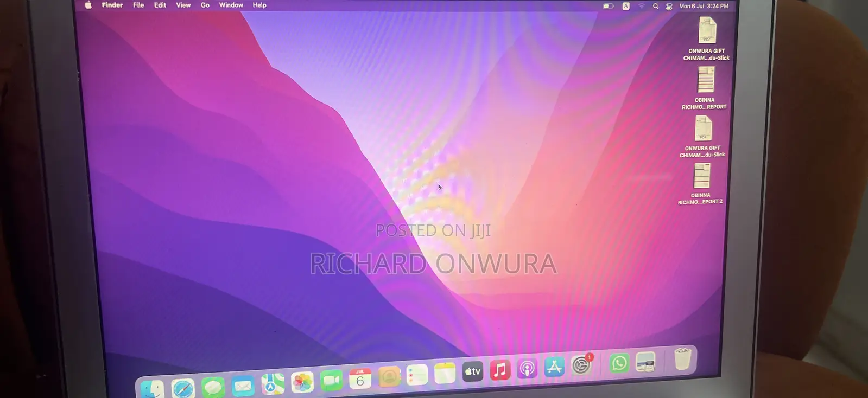This screenshot has height=398, width=868.
Task: Select the OBINNA RICHMO...EPORT 2 file on the desktop
Action: 701,183
